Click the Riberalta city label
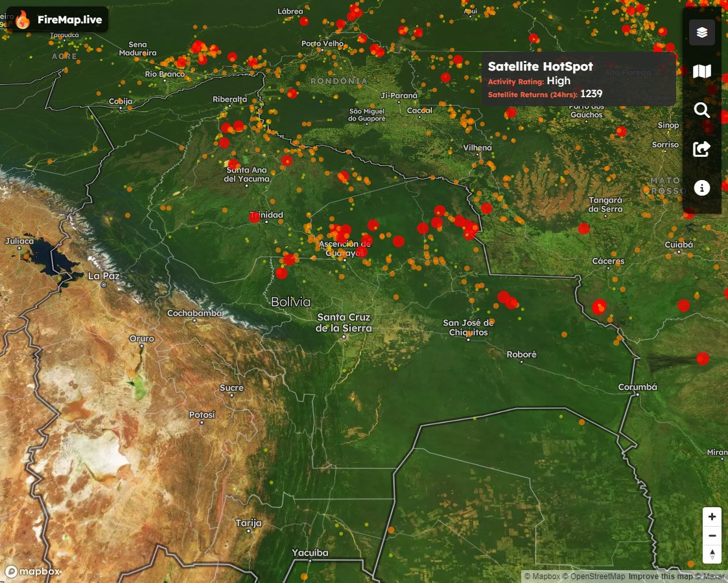 coord(230,99)
